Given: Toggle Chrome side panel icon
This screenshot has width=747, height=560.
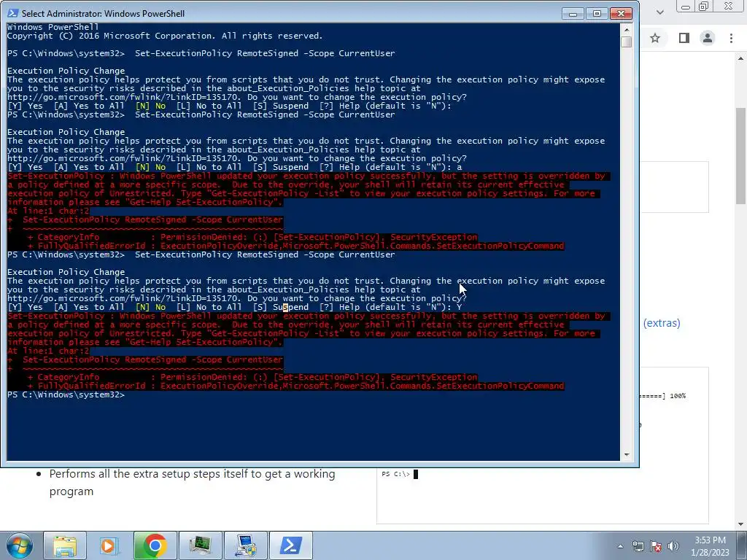Looking at the screenshot, I should click(684, 38).
